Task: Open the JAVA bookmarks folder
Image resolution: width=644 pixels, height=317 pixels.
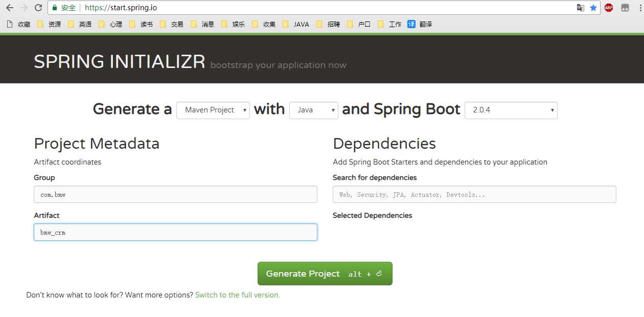Action: point(296,24)
